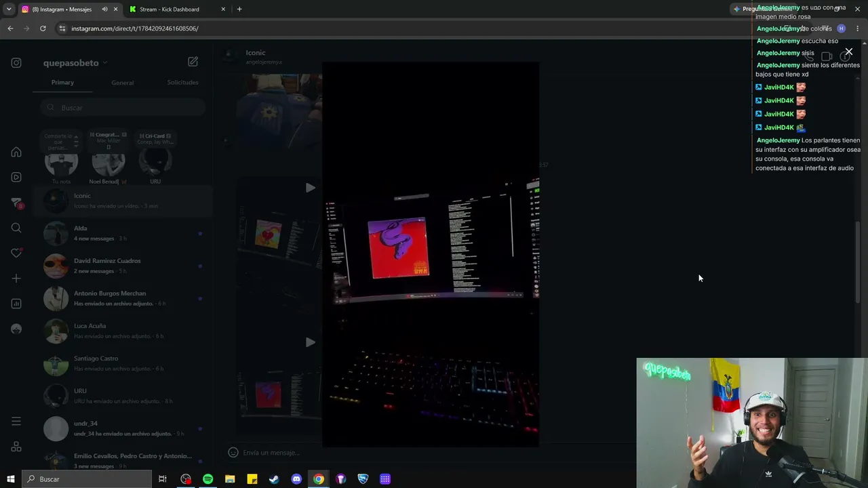
Task: Close the Instagram Mensajes browser tab
Action: 115,9
